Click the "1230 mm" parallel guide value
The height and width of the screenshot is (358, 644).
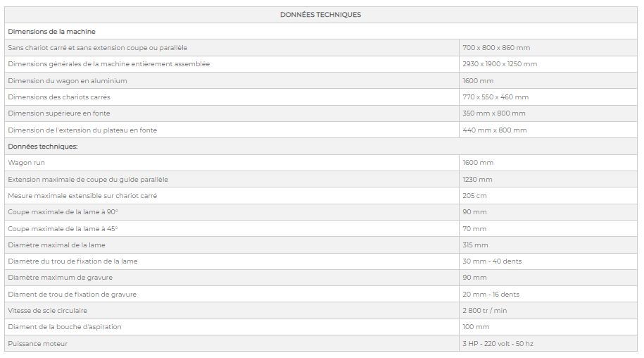coord(477,180)
